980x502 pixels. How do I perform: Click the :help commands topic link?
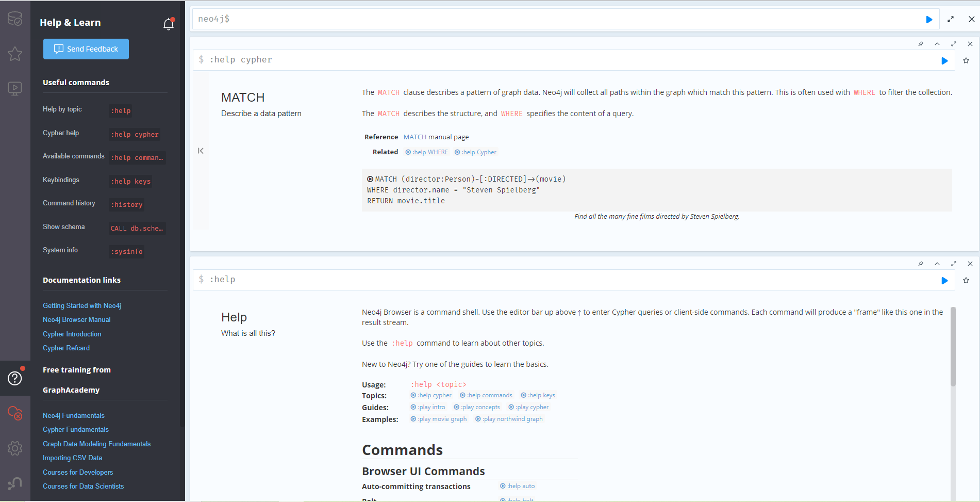pos(486,395)
